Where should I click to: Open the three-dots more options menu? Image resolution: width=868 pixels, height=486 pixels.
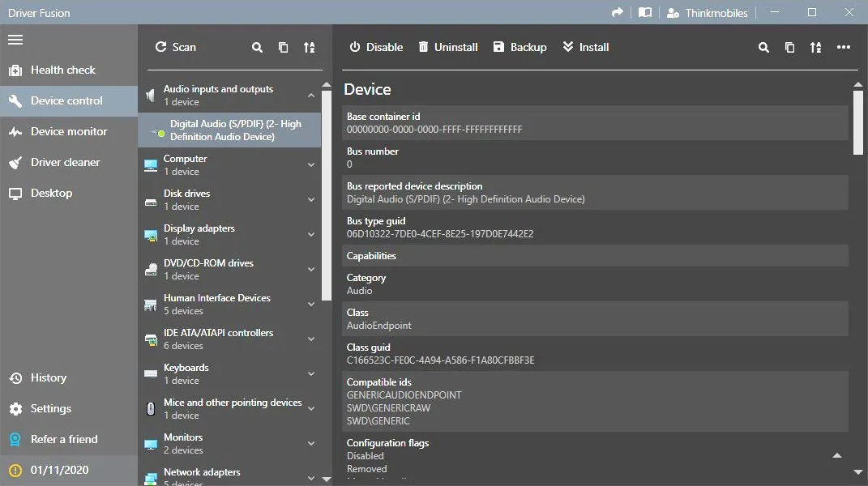[x=844, y=47]
